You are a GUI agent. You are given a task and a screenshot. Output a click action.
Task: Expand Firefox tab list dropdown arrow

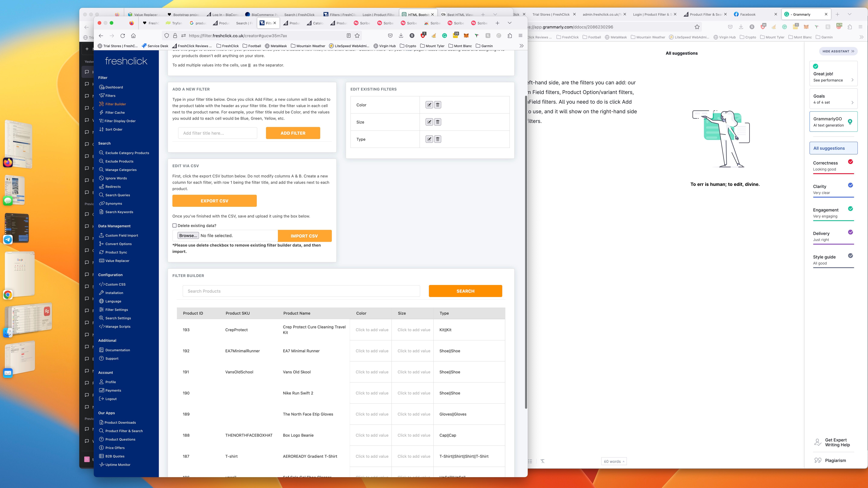(509, 23)
